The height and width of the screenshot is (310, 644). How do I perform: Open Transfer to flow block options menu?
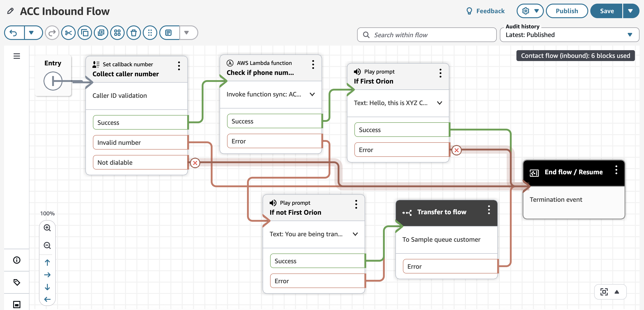point(489,210)
